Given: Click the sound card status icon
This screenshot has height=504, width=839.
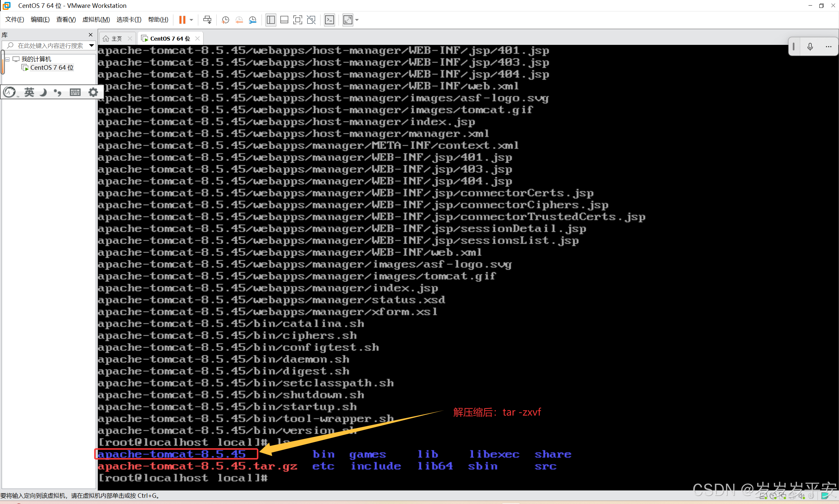Looking at the screenshot, I should [802, 496].
